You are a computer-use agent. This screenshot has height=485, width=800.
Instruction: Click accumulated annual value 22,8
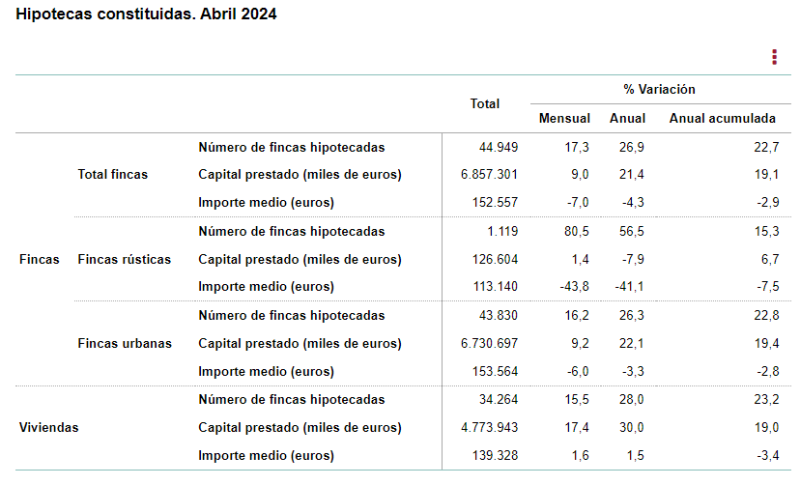(767, 316)
